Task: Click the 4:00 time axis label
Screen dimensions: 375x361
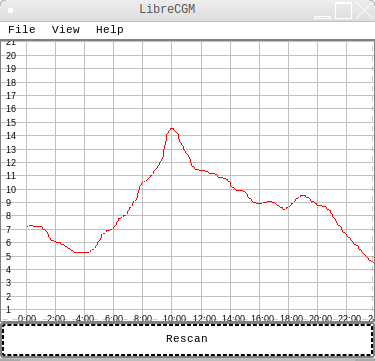Action: [x=85, y=319]
